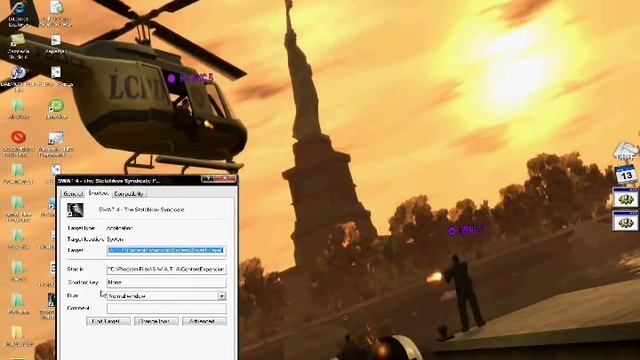
Task: Click into the Start in field
Action: coord(167,269)
